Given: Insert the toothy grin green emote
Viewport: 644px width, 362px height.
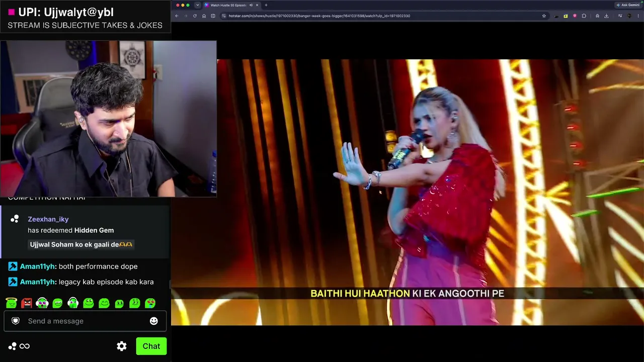Looking at the screenshot, I should (58, 303).
